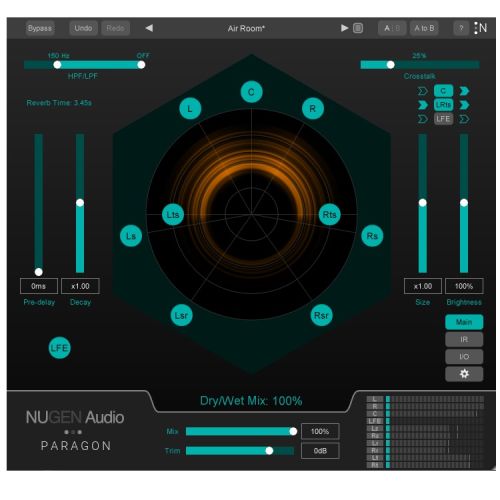Click the Brightness vertical slider handle
Viewport: 500px width, 500px height.
coord(464,202)
